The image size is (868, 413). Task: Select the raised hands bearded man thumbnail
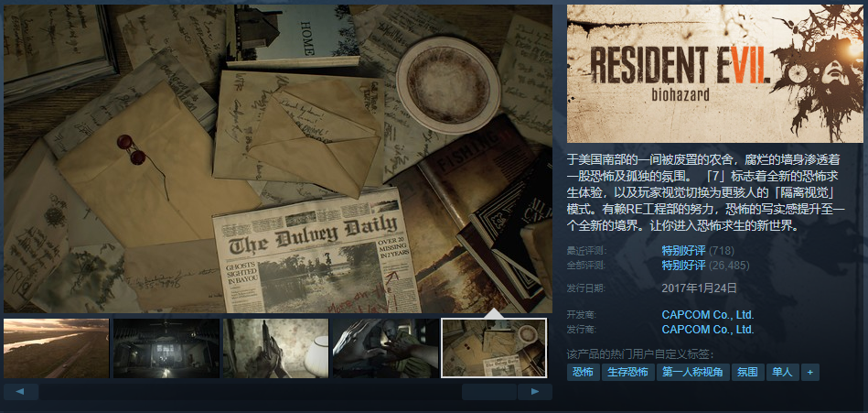385,348
